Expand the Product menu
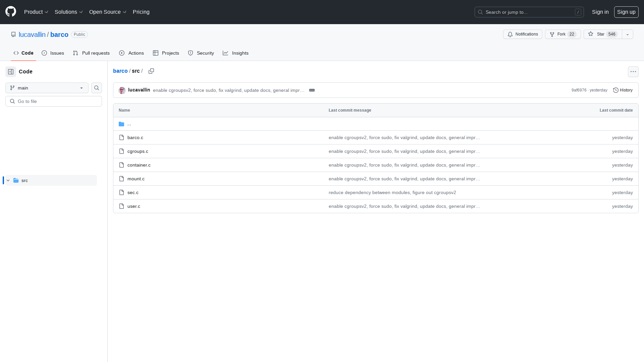 [36, 12]
